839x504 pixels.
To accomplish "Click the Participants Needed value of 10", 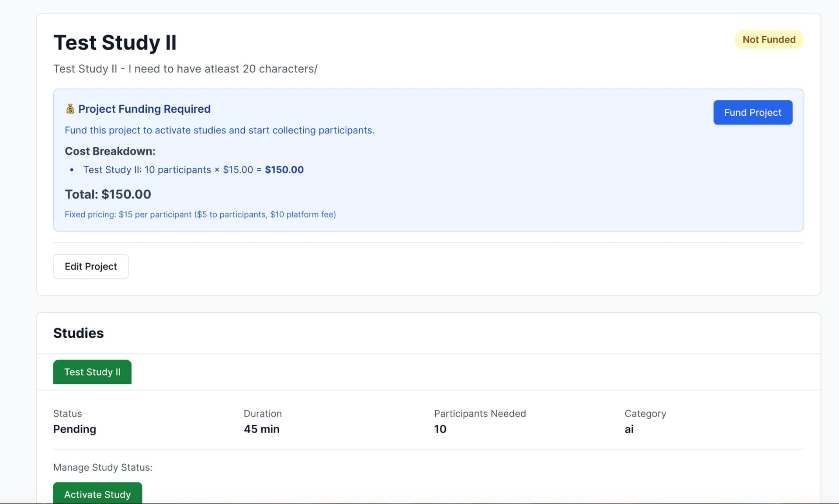I will click(440, 429).
